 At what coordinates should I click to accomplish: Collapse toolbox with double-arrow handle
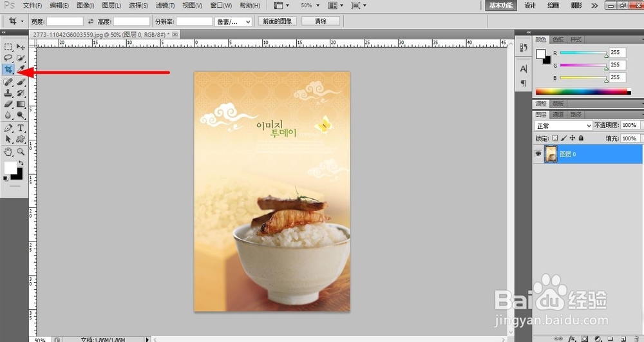(4, 32)
